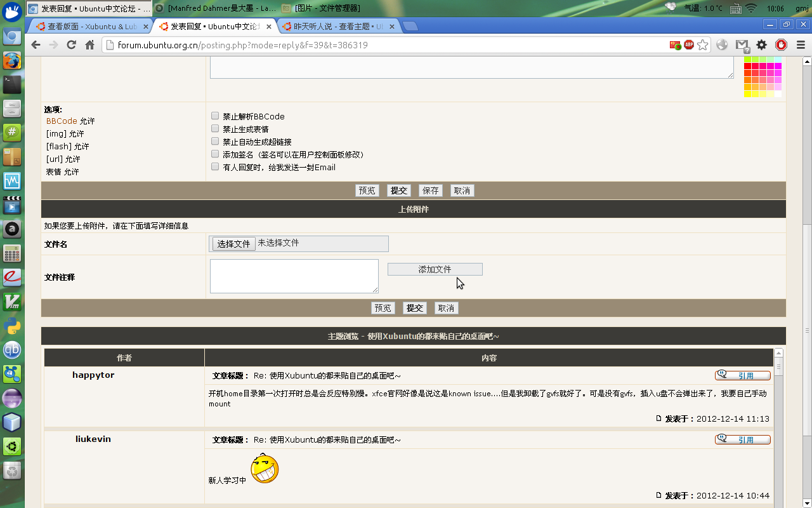Bookmark this page with the star icon
The height and width of the screenshot is (508, 812).
[702, 45]
